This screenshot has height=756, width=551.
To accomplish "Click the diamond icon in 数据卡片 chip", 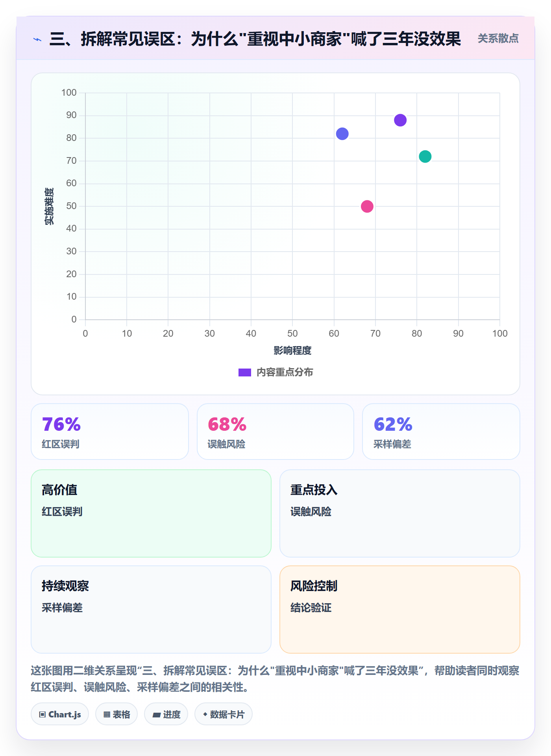I will click(205, 714).
